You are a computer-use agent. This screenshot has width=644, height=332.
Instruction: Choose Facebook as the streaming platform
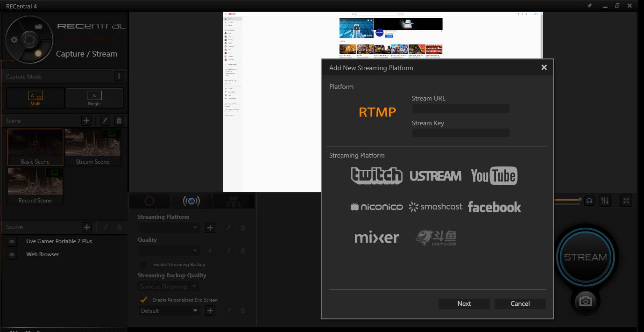click(x=494, y=207)
